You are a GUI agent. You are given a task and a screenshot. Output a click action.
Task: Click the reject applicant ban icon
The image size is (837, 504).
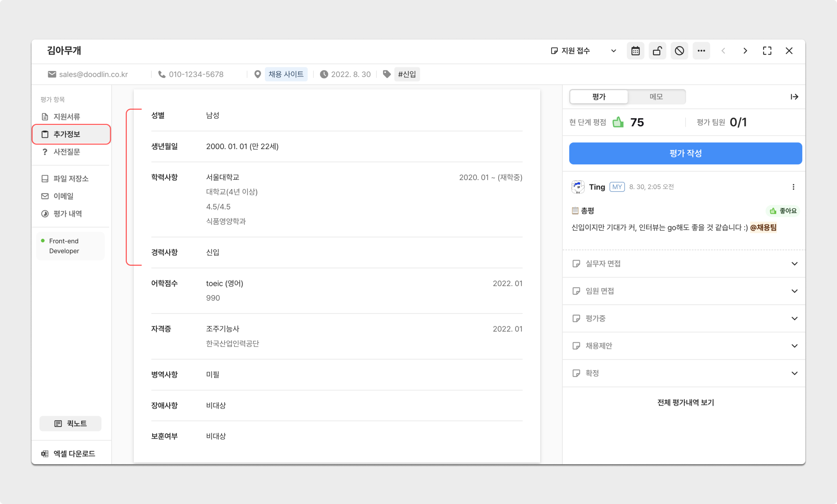tap(679, 51)
